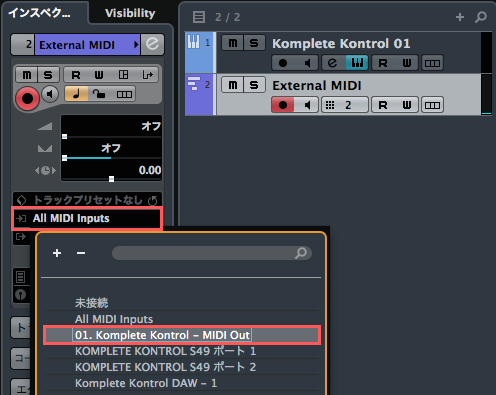Switch to the Visibility tab
Viewport: 496px width, 395px height.
point(130,13)
